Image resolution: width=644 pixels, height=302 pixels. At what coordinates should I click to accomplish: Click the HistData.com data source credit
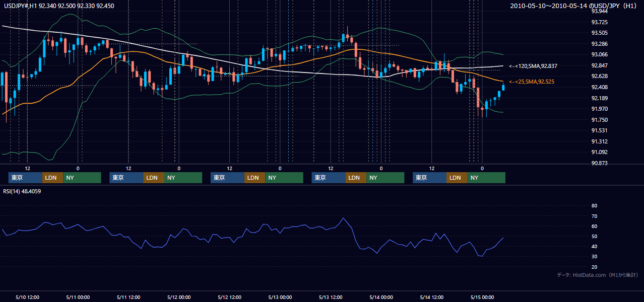coord(598,275)
